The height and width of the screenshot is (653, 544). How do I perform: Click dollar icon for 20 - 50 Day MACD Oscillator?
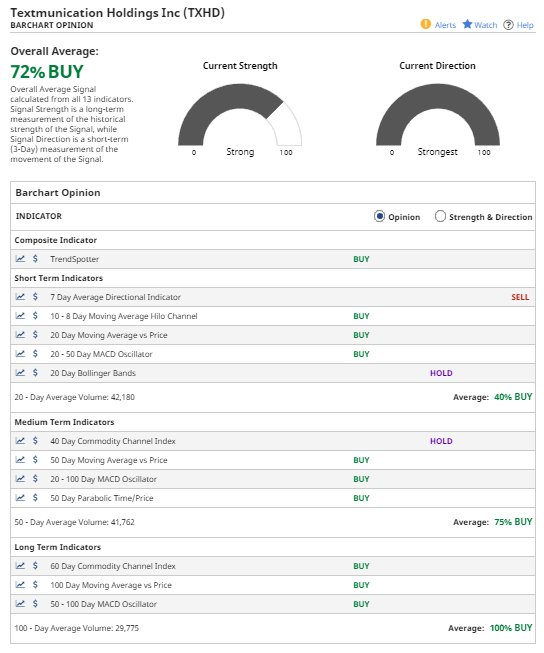35,354
